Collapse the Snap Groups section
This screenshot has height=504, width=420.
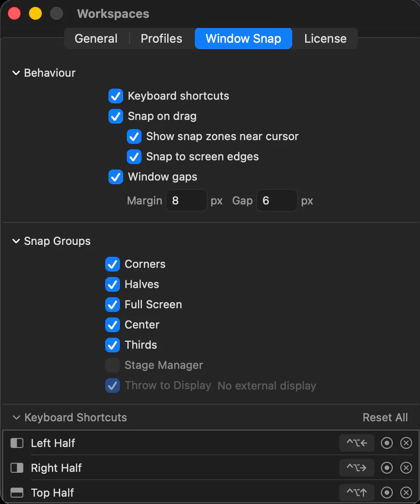point(16,241)
